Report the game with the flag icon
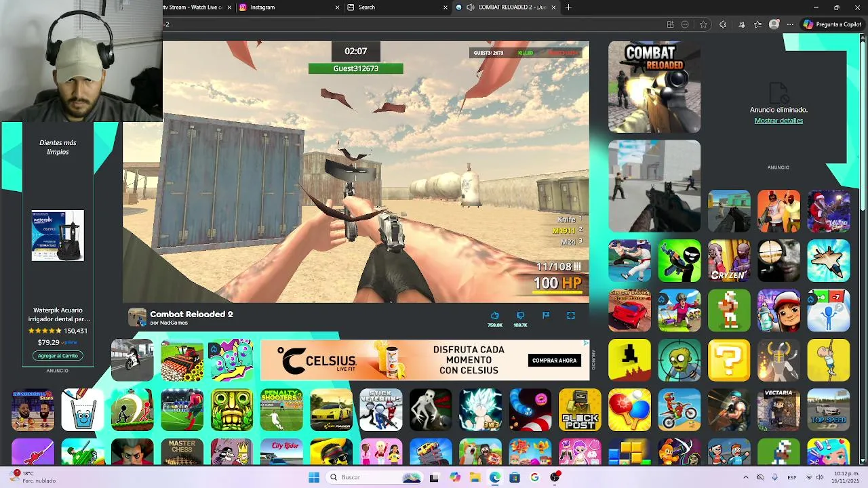The image size is (868, 488). pos(546,315)
